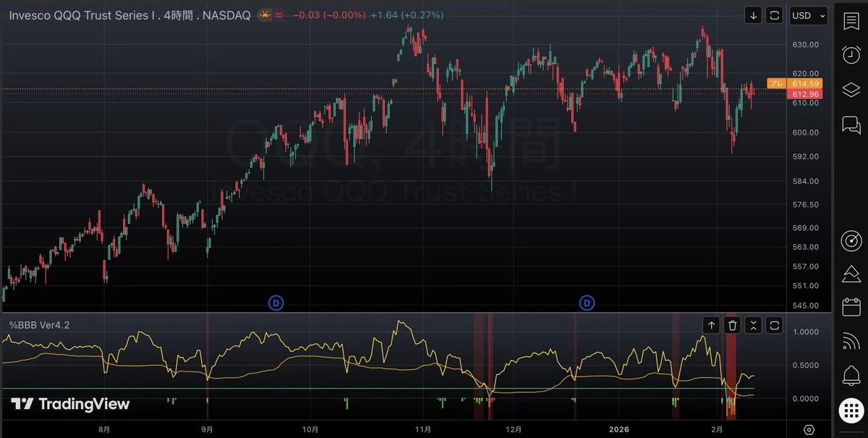
Task: Click the 584.00 price scale value
Action: [x=805, y=181]
